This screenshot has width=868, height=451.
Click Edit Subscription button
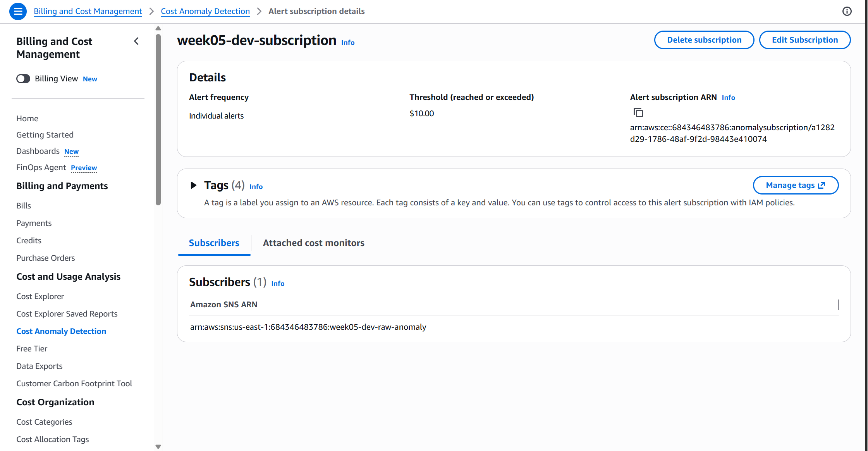[805, 40]
